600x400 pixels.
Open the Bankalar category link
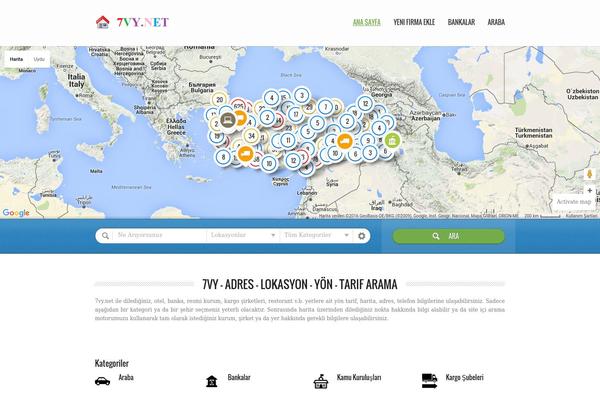point(239,377)
